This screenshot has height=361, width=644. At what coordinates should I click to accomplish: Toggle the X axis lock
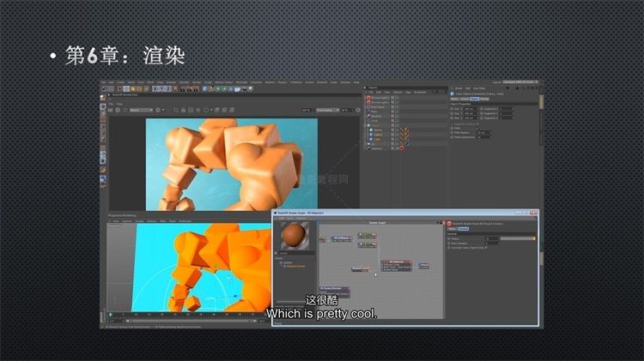[x=155, y=89]
